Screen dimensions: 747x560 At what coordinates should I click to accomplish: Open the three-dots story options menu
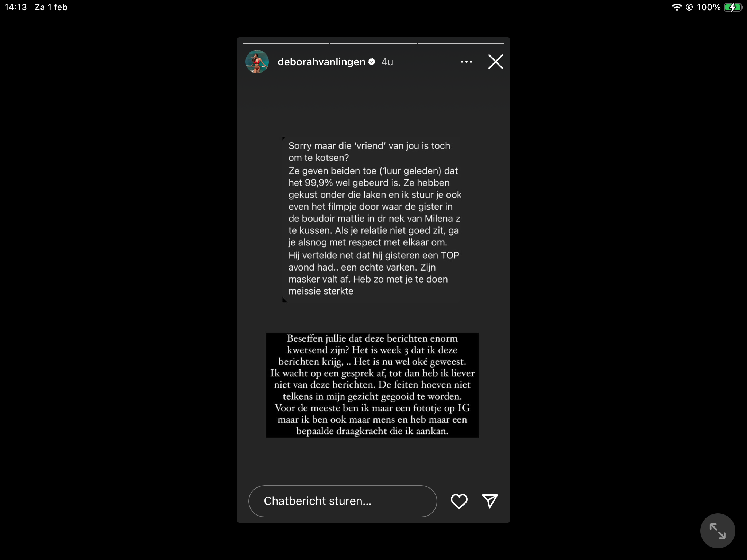[x=467, y=62]
